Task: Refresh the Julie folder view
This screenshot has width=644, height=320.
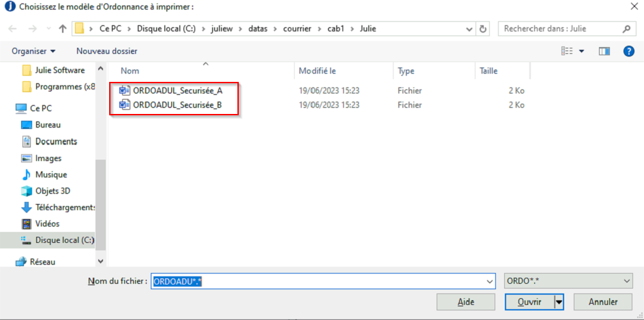Action: point(484,29)
